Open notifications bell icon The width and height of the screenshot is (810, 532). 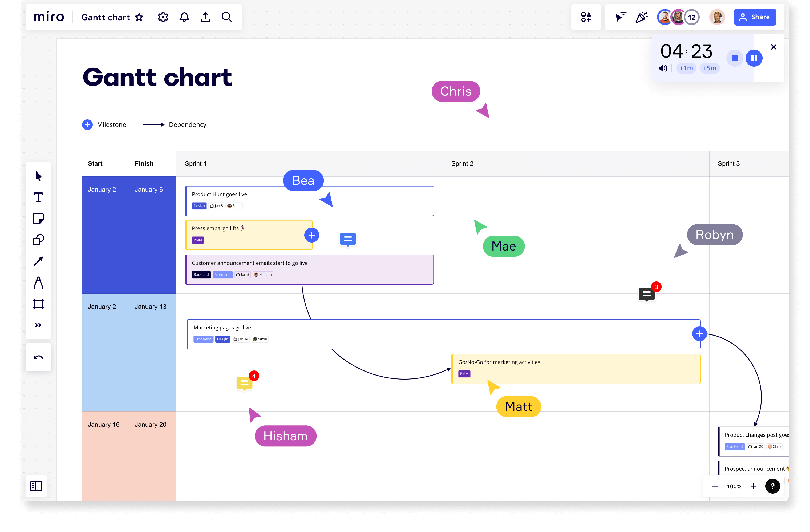click(184, 17)
